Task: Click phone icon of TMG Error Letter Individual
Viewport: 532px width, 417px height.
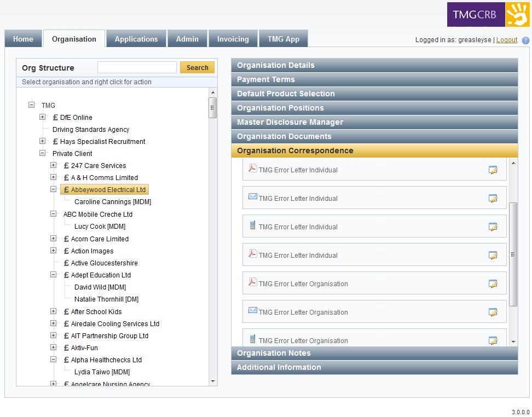Action: [252, 225]
